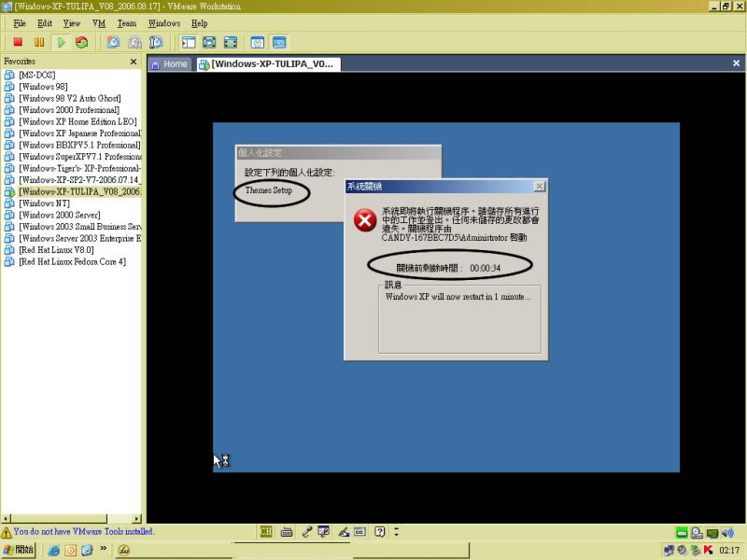Take a snapshot using the clock-plus icon

click(x=113, y=42)
